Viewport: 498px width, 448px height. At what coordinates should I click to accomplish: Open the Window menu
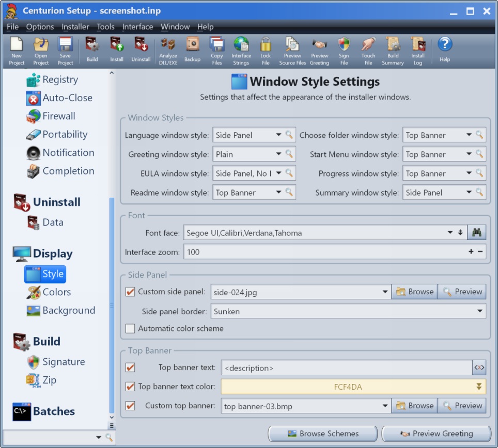tap(175, 27)
